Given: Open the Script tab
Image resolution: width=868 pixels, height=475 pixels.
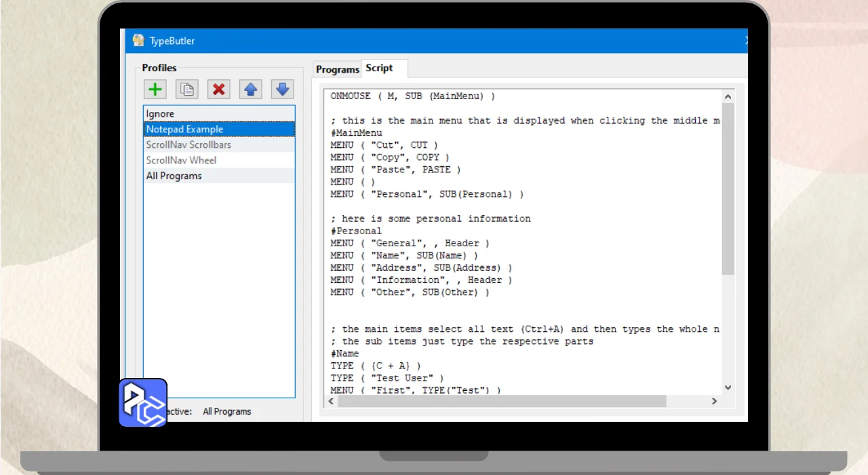Looking at the screenshot, I should (x=380, y=68).
